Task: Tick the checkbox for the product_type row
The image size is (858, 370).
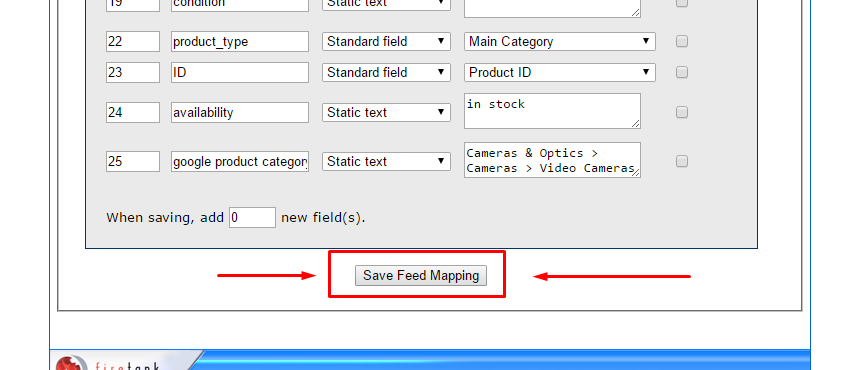Action: (x=681, y=41)
